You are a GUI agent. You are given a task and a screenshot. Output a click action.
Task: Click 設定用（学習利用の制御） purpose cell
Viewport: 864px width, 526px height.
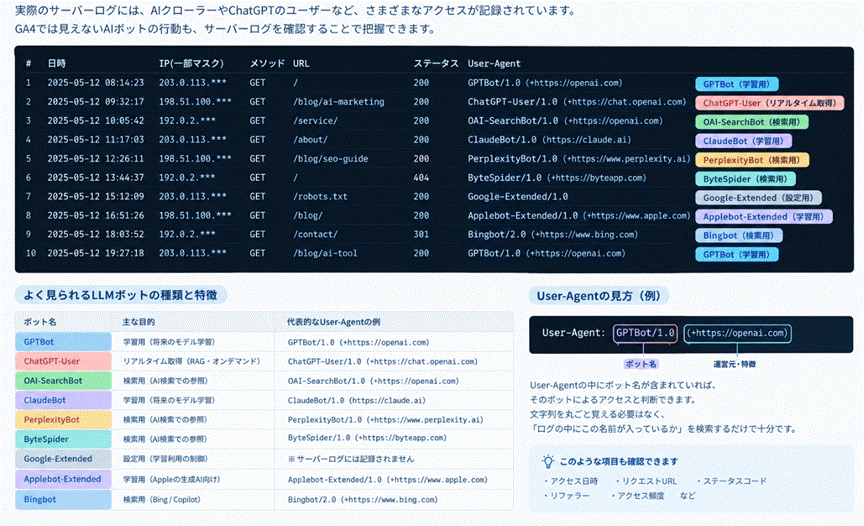click(165, 459)
